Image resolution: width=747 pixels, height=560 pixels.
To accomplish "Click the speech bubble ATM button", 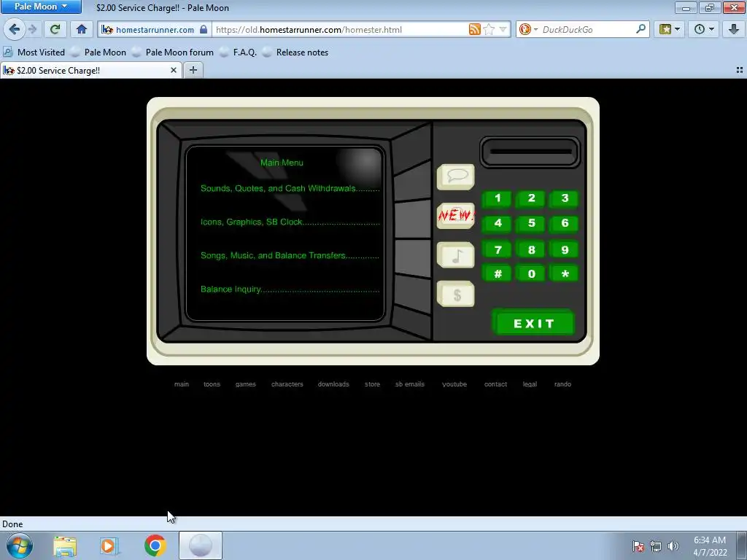I will [455, 176].
